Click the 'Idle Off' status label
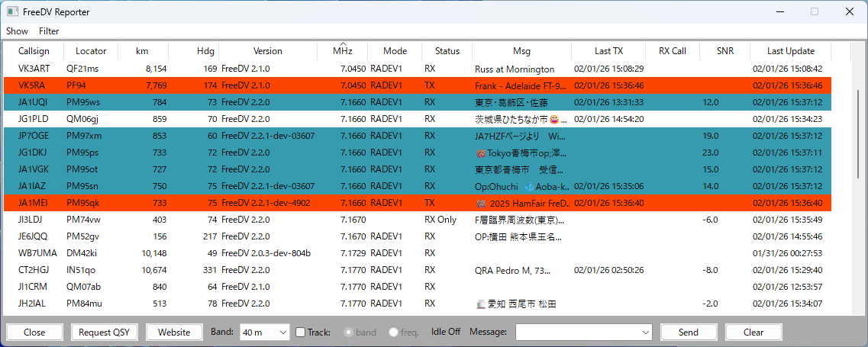Image resolution: width=868 pixels, height=347 pixels. [446, 332]
